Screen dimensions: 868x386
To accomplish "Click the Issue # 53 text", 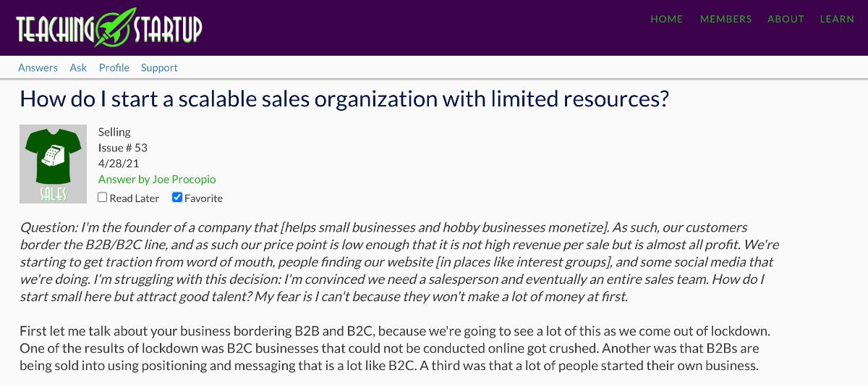I will point(123,148).
